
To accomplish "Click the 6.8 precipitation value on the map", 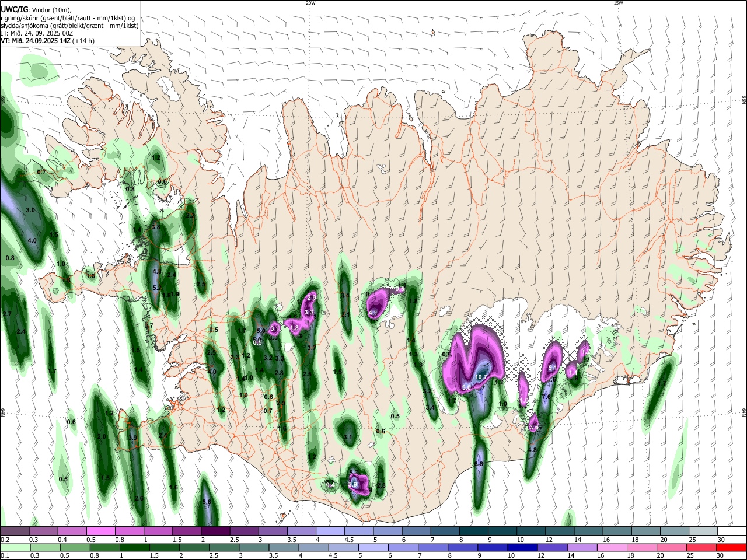I will click(479, 464).
